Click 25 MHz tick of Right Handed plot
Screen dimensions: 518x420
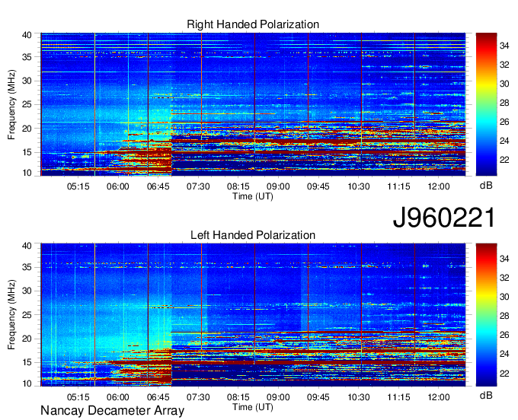click(27, 104)
